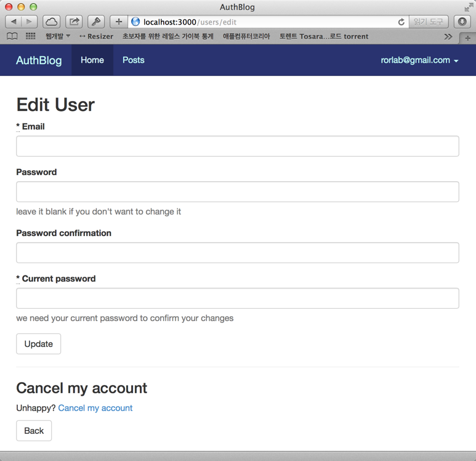This screenshot has width=476, height=461.
Task: Click the AuthBlog brand link
Action: [x=39, y=60]
